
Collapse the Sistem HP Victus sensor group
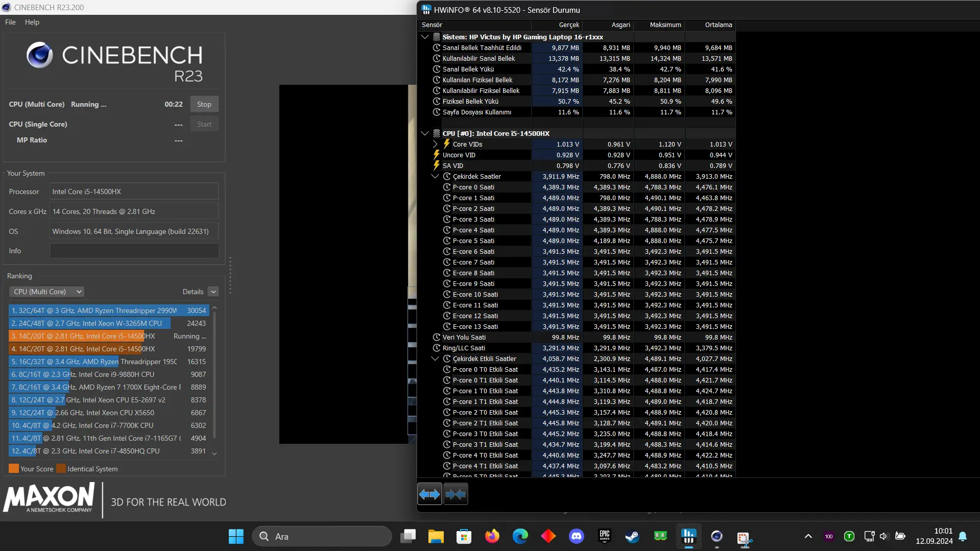(x=424, y=37)
